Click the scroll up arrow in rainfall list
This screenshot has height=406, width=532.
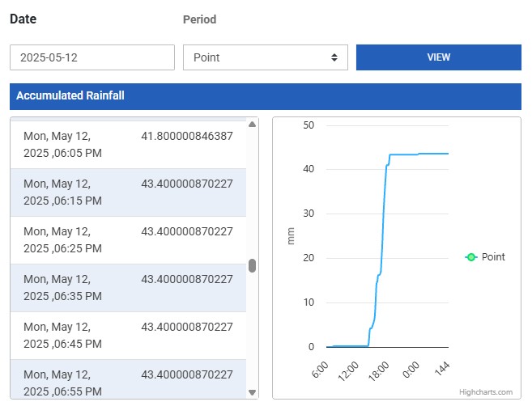[x=252, y=125]
